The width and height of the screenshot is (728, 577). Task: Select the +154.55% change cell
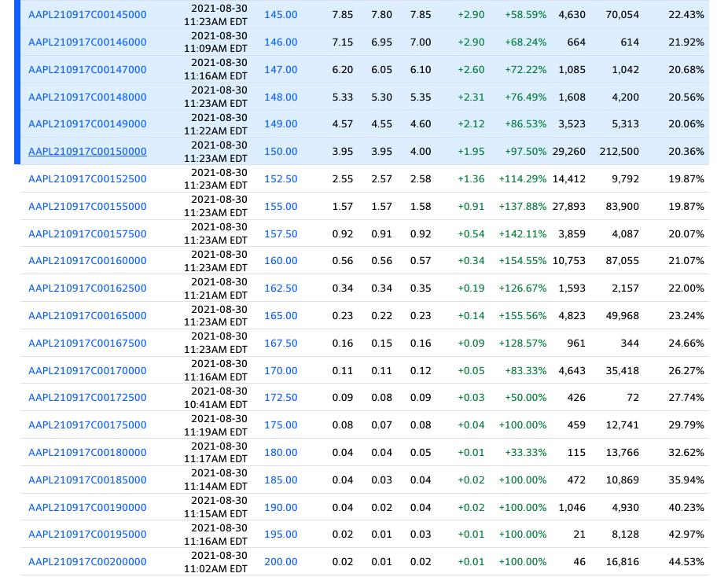523,261
